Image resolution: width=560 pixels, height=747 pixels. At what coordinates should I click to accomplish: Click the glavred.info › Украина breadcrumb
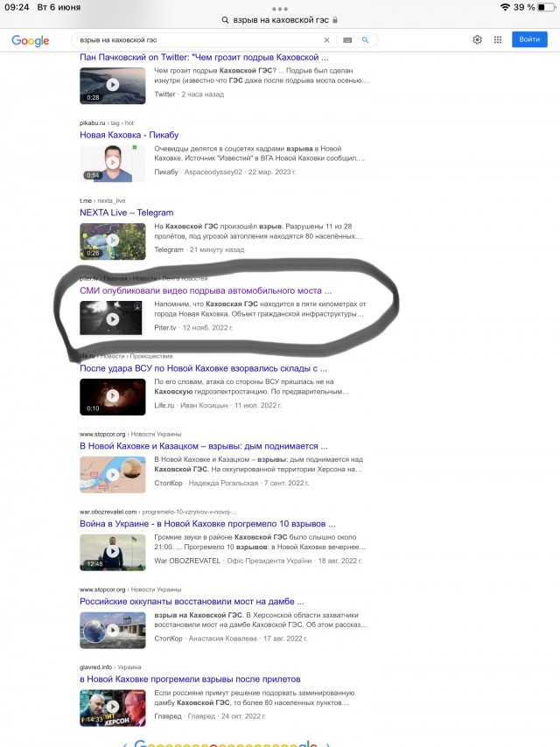[x=110, y=667]
